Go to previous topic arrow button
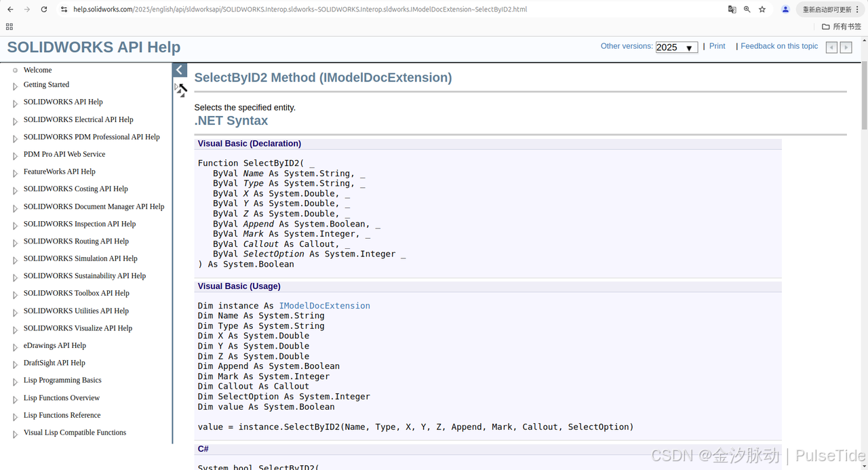Image resolution: width=868 pixels, height=470 pixels. click(x=831, y=47)
